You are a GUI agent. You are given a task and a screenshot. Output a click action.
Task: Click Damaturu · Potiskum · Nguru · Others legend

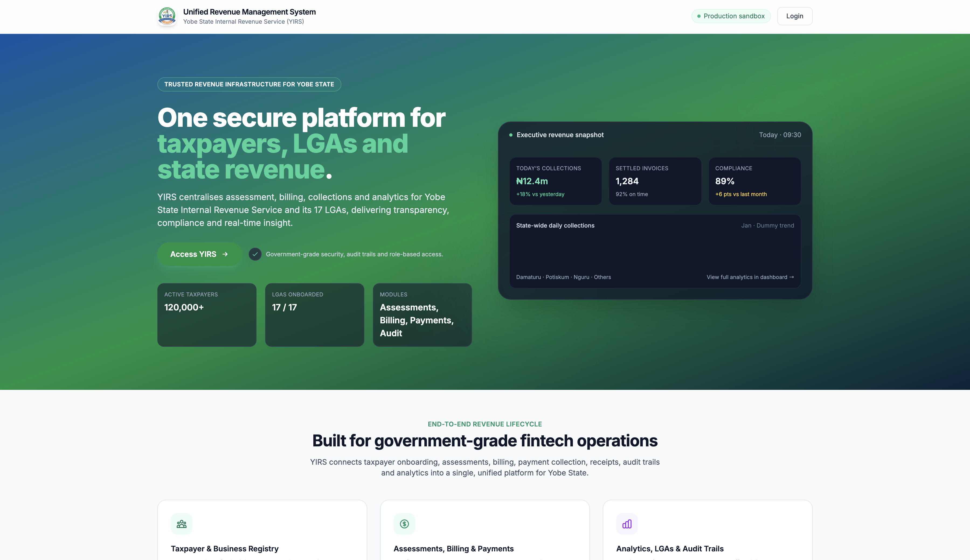(x=563, y=277)
